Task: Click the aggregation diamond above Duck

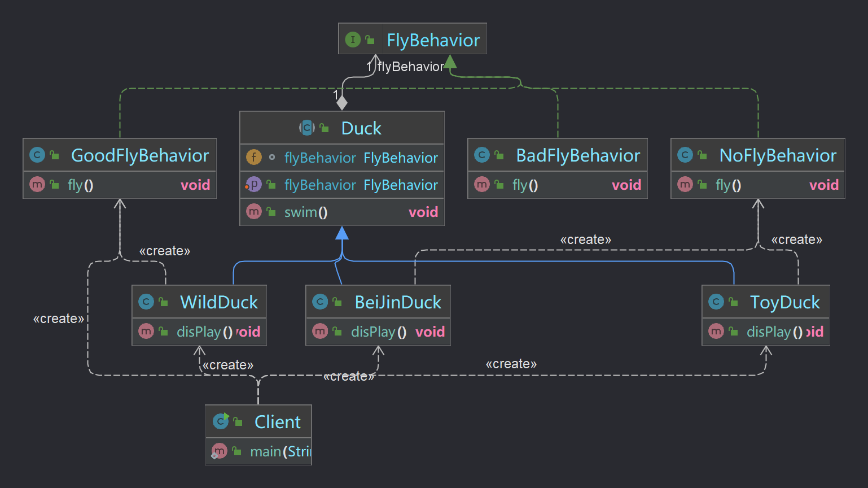Action: (x=342, y=103)
